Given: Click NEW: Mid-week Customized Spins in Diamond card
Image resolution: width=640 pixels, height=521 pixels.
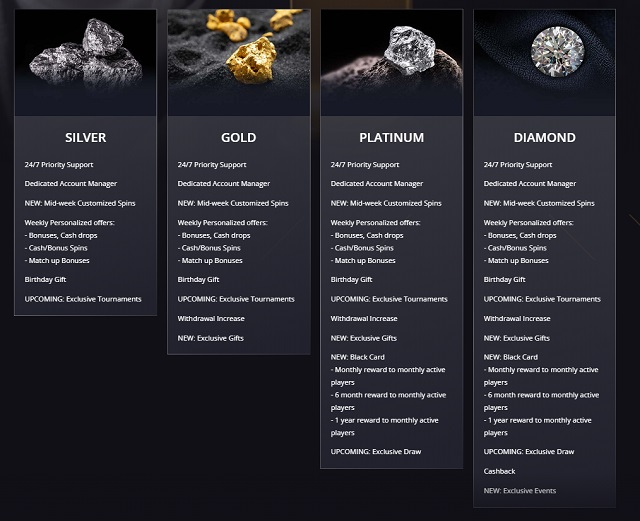Looking at the screenshot, I should click(x=539, y=203).
